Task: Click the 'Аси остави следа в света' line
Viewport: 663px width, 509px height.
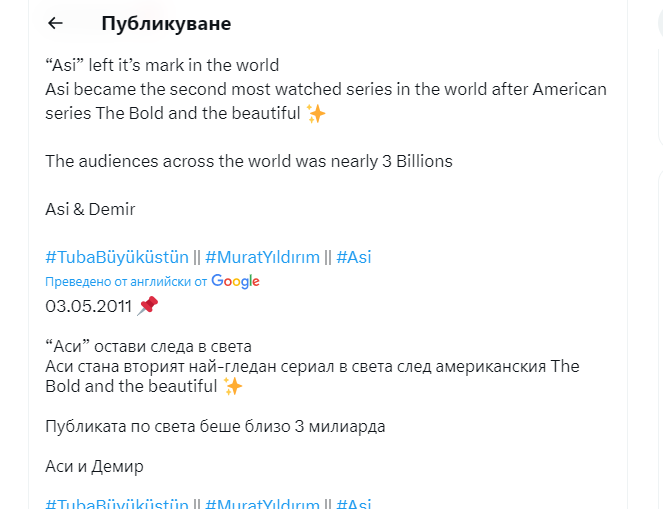Action: 148,346
